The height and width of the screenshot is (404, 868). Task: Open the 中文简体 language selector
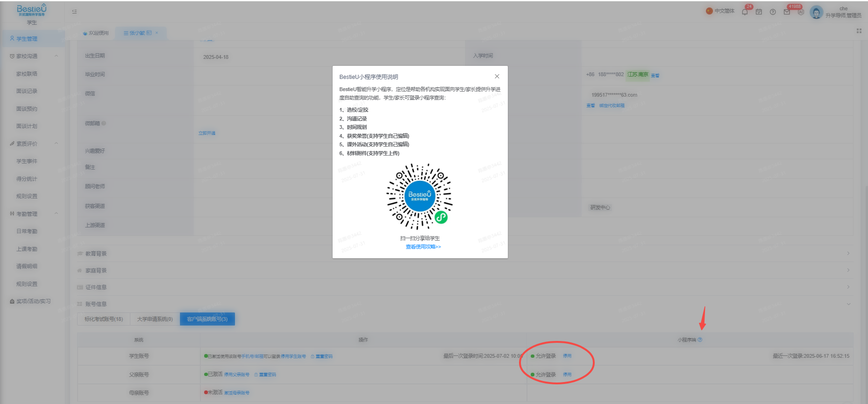tap(720, 11)
